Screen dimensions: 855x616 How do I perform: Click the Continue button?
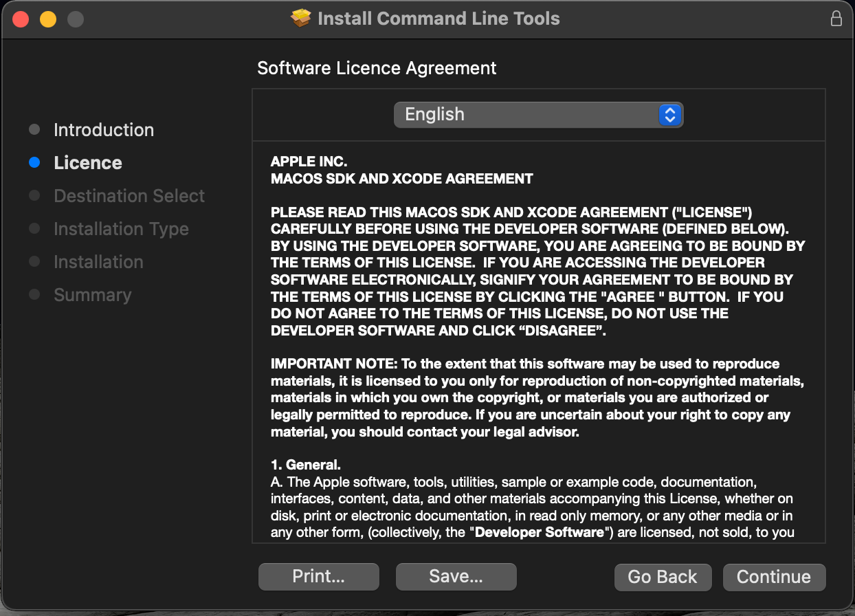774,577
